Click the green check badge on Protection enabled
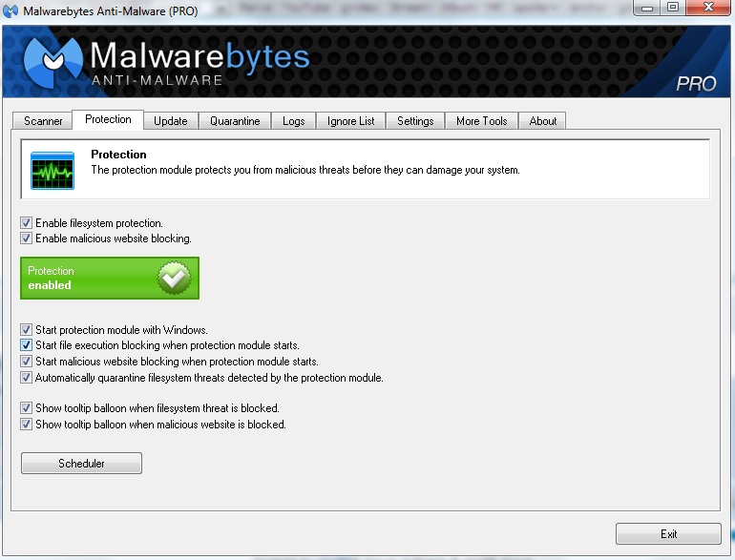The image size is (735, 560). coord(174,278)
